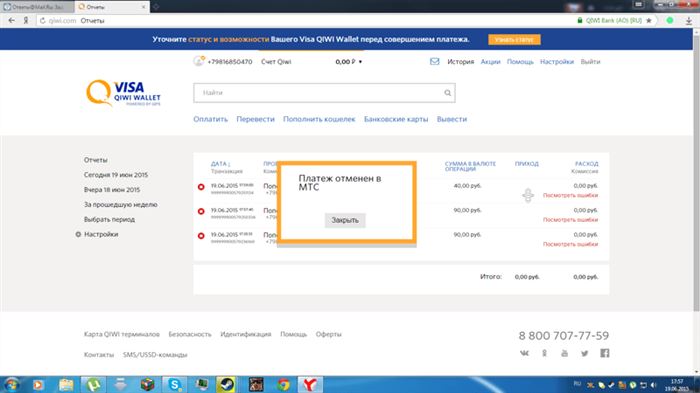Open Карта QIWI терминалов footer link
This screenshot has height=393, width=700.
121,334
